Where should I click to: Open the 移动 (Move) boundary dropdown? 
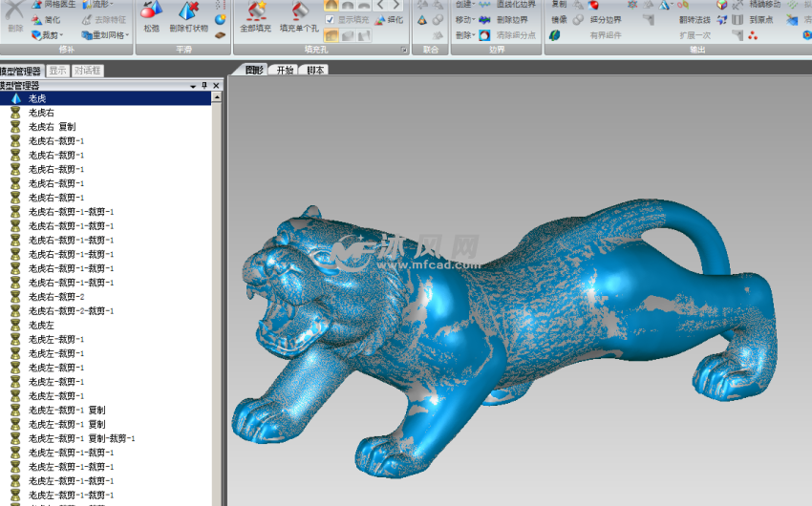click(x=464, y=19)
